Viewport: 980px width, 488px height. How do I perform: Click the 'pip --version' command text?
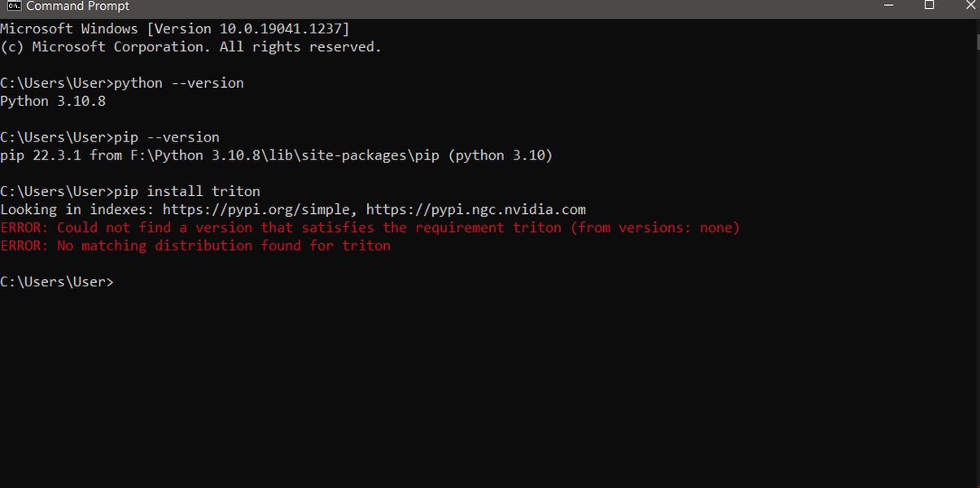click(167, 137)
